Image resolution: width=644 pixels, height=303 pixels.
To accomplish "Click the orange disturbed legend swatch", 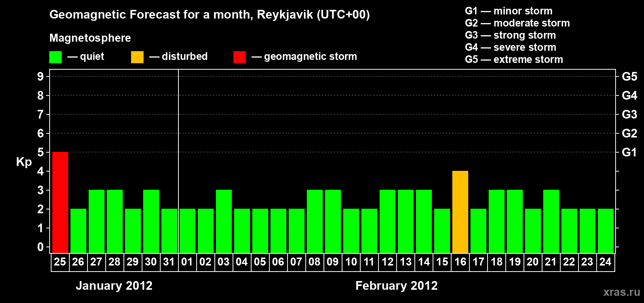I will coord(137,57).
